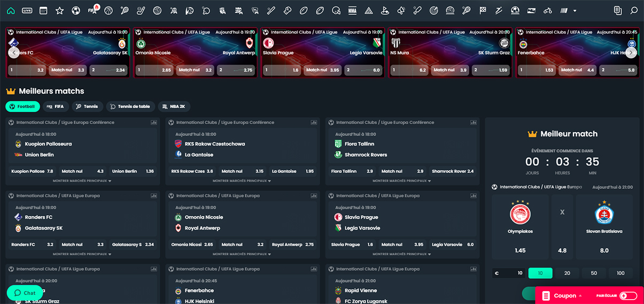Viewport: 644px width, 304px height.
Task: Expand the Coupon panel
Action: [x=568, y=295]
